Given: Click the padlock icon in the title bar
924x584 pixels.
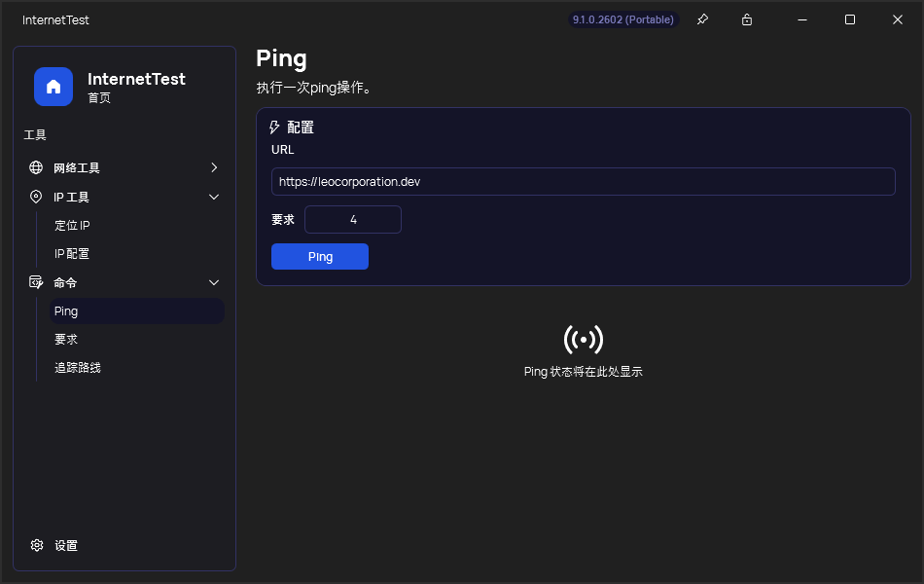Looking at the screenshot, I should [x=746, y=18].
